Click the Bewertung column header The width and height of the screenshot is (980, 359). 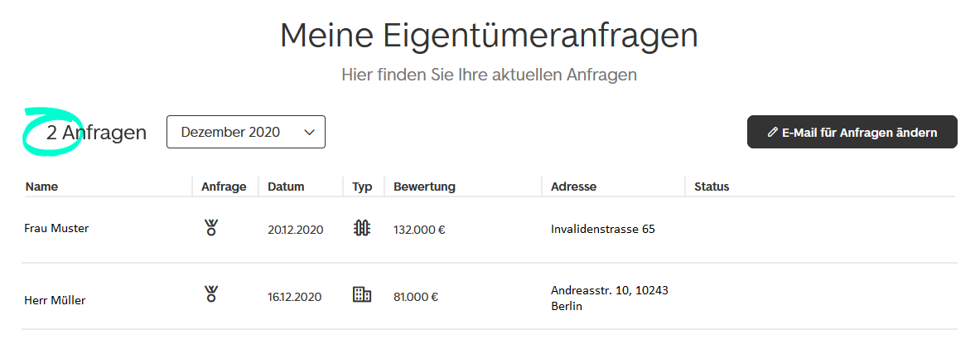[424, 187]
